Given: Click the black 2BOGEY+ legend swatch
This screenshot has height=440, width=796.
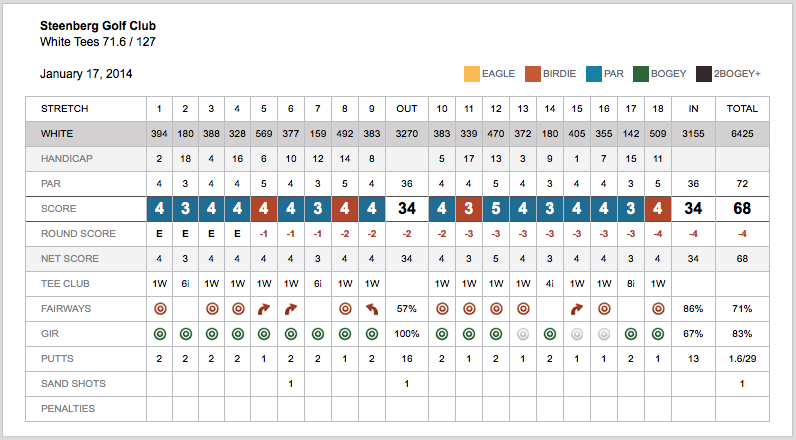Looking at the screenshot, I should pos(704,73).
